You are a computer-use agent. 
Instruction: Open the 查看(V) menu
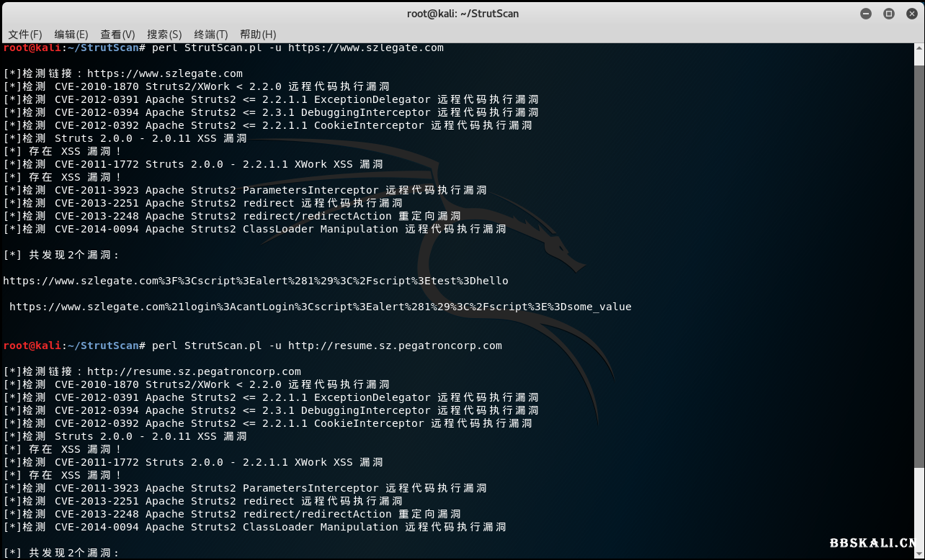117,35
